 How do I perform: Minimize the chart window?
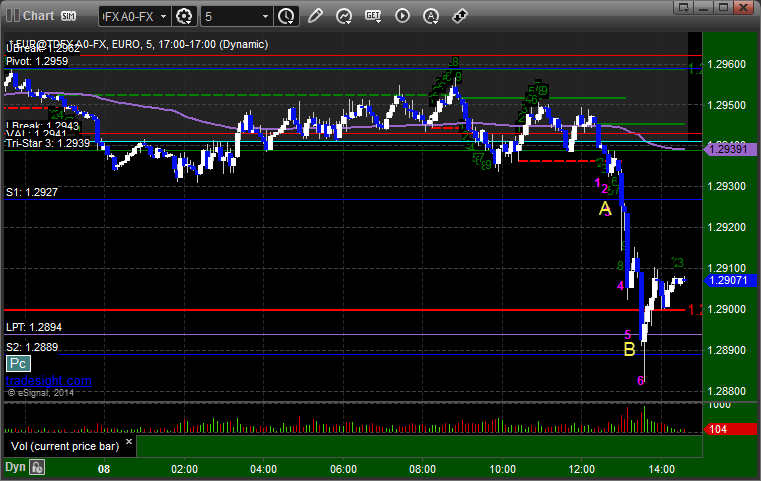pyautogui.click(x=704, y=7)
